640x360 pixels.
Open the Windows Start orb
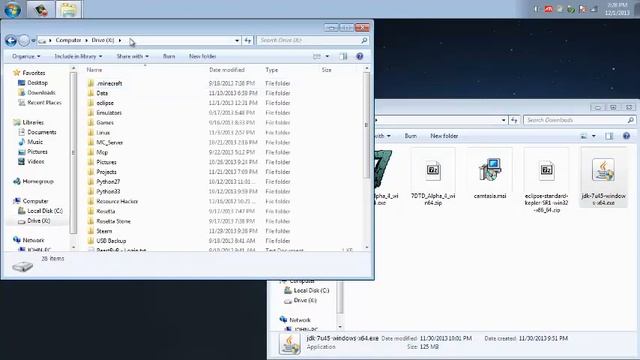coord(12,9)
